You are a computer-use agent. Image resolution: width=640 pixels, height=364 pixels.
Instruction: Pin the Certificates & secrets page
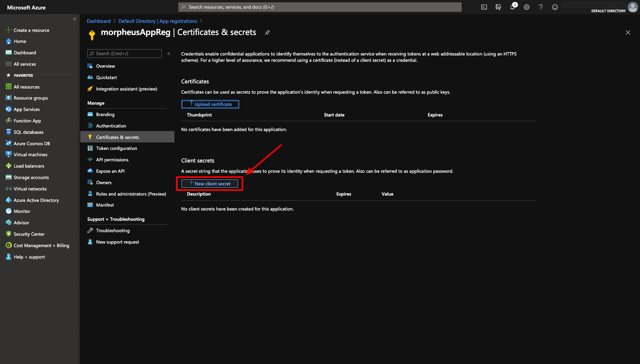tap(267, 33)
